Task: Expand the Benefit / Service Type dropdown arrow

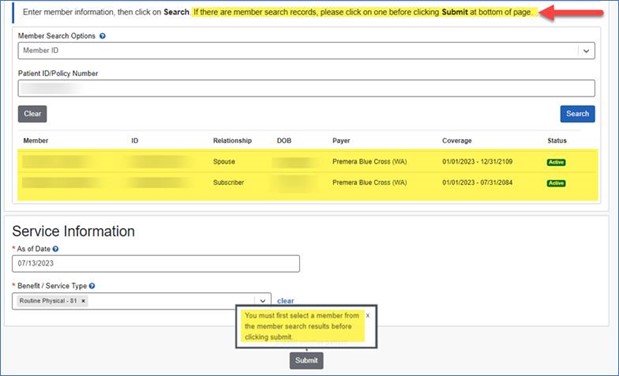Action: point(263,301)
